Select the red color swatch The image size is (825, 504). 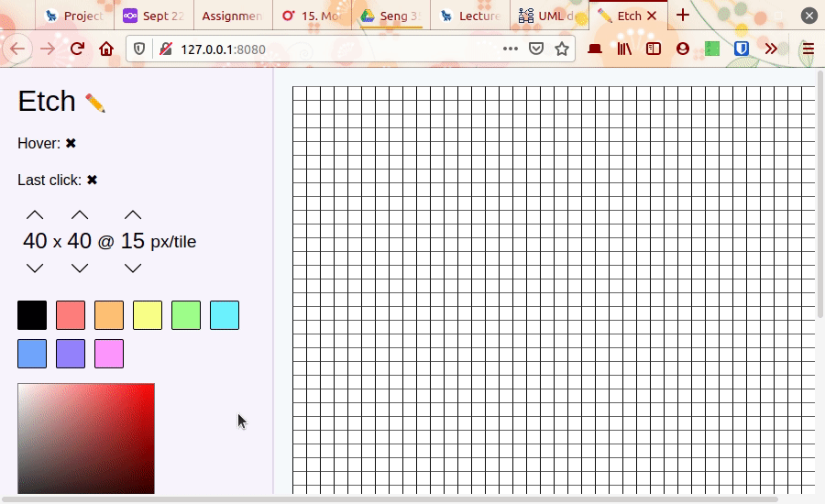point(71,315)
